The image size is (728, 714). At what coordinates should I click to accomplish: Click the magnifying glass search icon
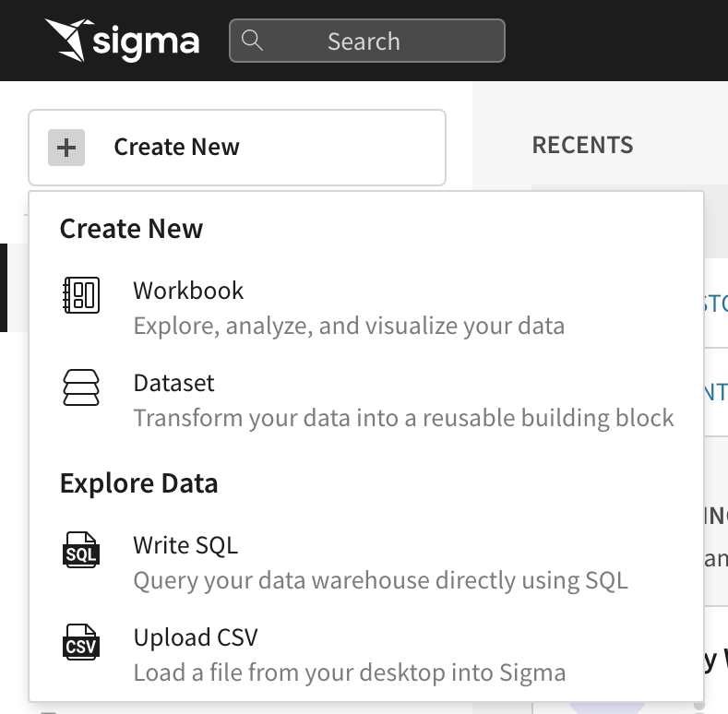(x=252, y=41)
